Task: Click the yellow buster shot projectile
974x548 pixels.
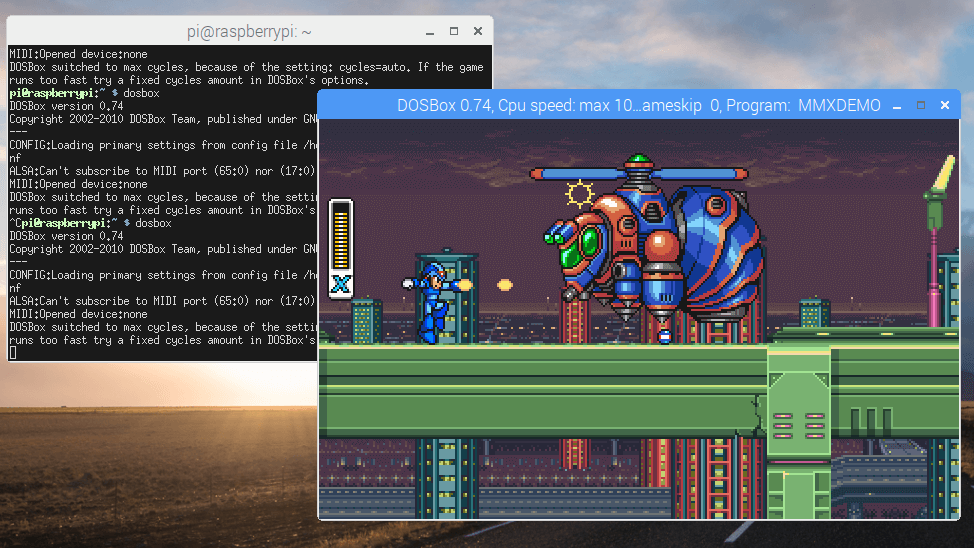Action: 505,285
